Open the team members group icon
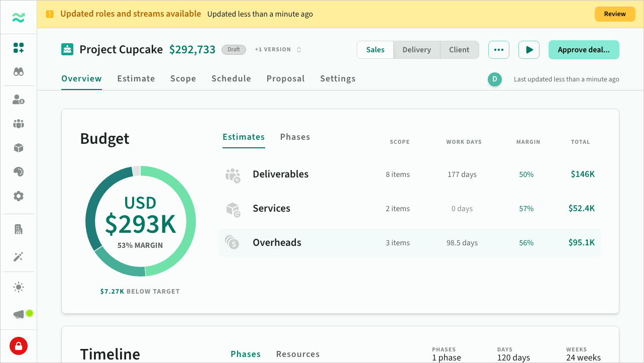The image size is (644, 363). (19, 124)
